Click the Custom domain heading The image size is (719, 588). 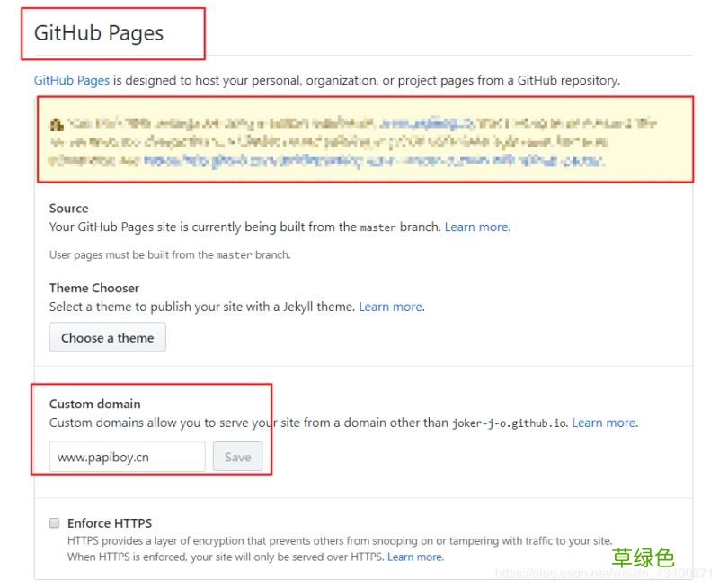coord(94,404)
